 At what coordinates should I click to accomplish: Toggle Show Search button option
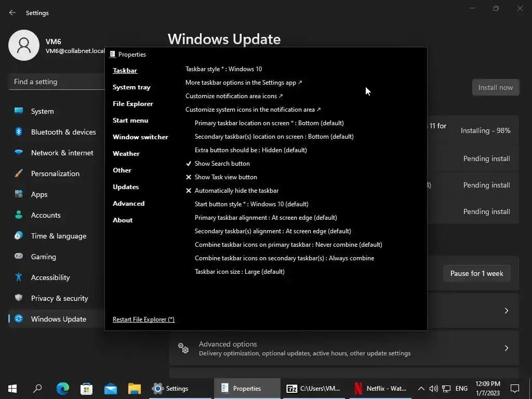(218, 164)
